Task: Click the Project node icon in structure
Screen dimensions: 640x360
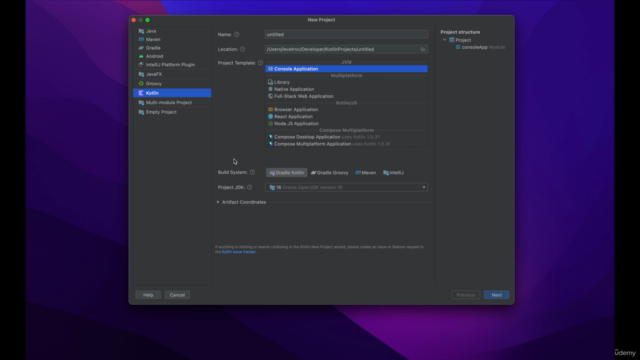Action: [451, 40]
